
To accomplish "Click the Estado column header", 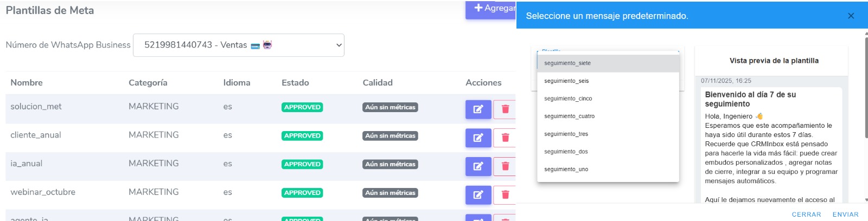I will (295, 82).
